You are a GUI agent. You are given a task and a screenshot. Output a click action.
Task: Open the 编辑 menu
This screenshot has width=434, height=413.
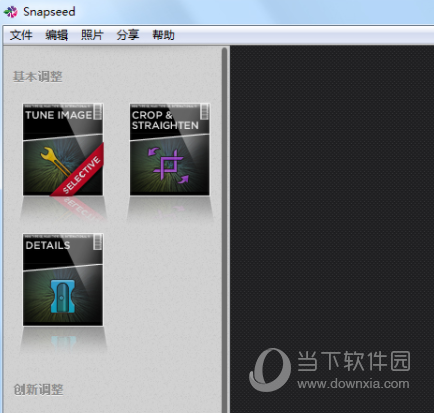[57, 35]
